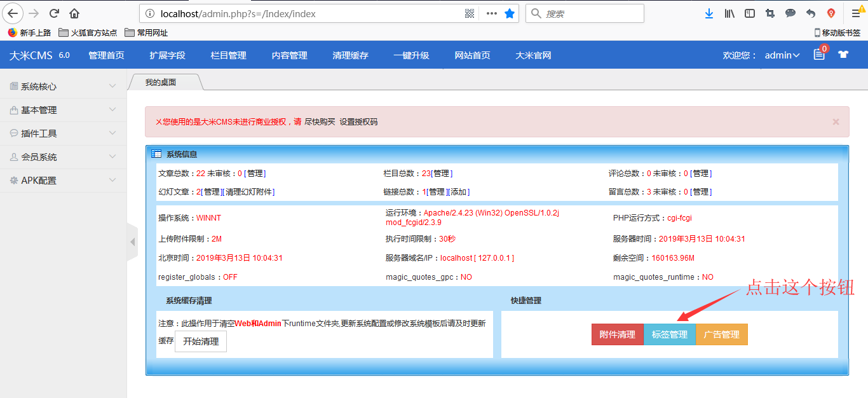Expand the 系统核心 sidebar menu
The image size is (868, 398).
point(64,86)
